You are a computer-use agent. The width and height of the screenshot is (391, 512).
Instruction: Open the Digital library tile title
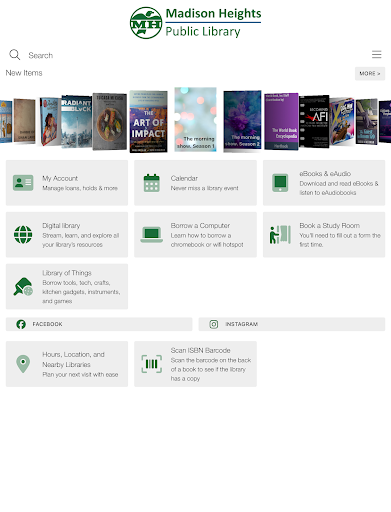coord(61,226)
